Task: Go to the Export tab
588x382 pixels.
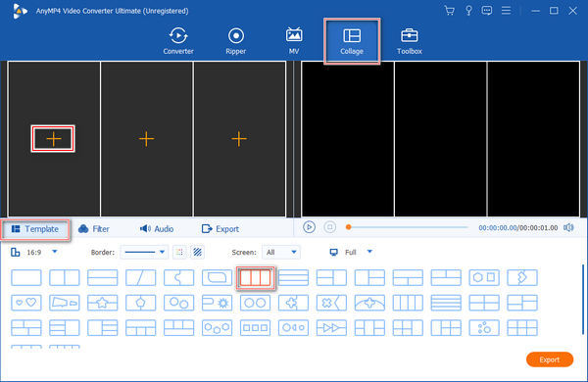Action: click(220, 229)
